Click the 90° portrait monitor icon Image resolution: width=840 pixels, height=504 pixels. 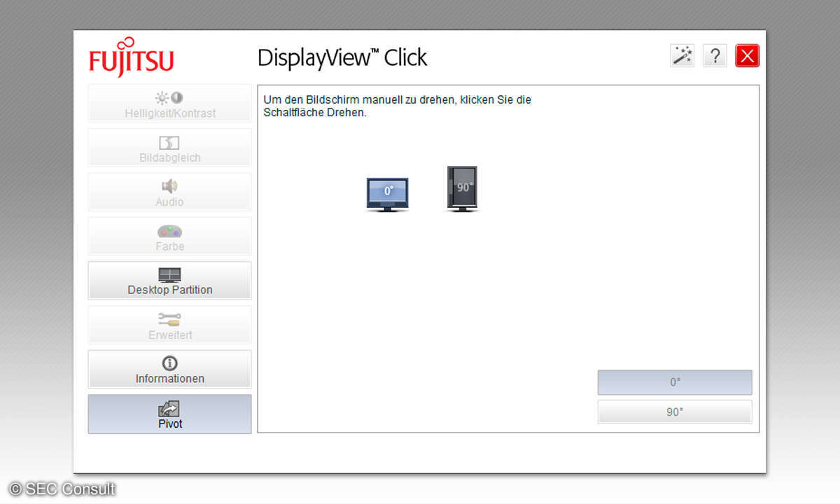[462, 189]
